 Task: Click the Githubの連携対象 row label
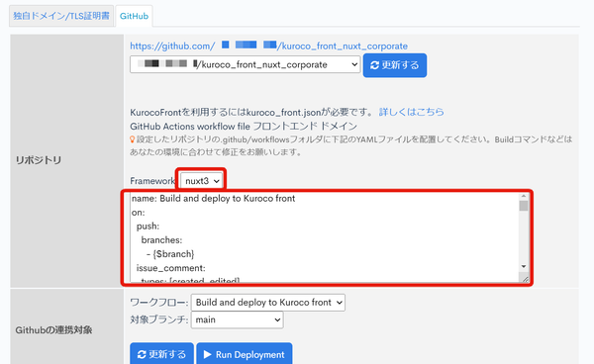53,330
